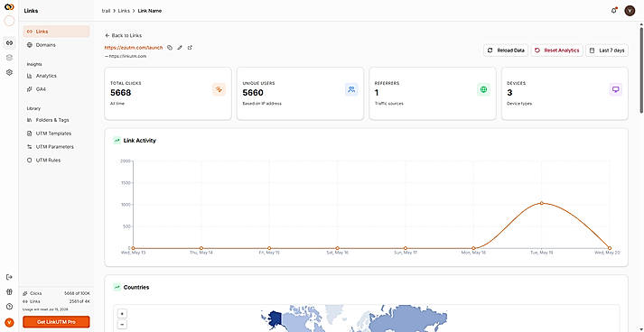Image resolution: width=644 pixels, height=332 pixels.
Task: Click the Total Clicks cursor icon
Action: pos(219,89)
